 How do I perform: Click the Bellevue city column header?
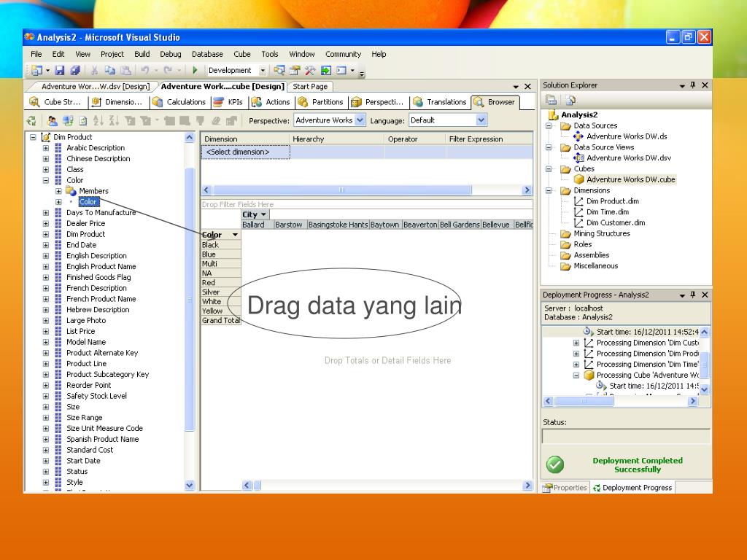tap(496, 225)
